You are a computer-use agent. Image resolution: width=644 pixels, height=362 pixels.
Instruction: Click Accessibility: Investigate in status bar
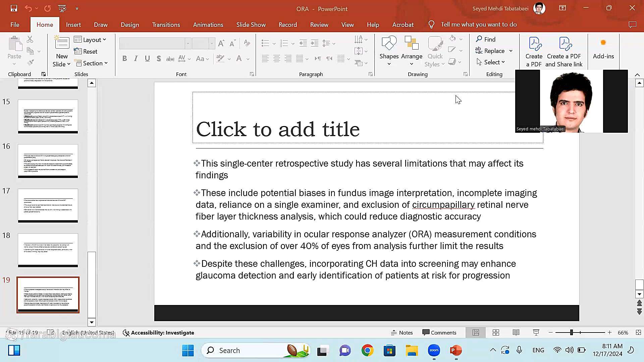[x=158, y=333]
